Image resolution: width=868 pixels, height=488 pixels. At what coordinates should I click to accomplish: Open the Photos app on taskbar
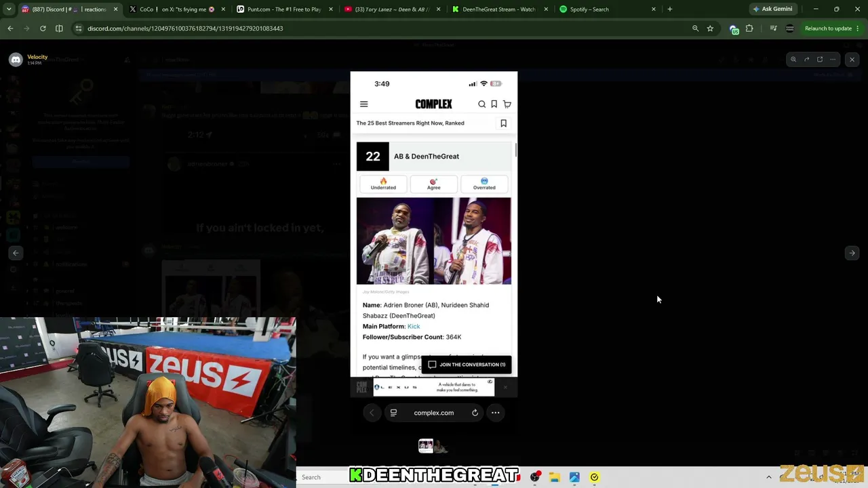[x=574, y=477]
